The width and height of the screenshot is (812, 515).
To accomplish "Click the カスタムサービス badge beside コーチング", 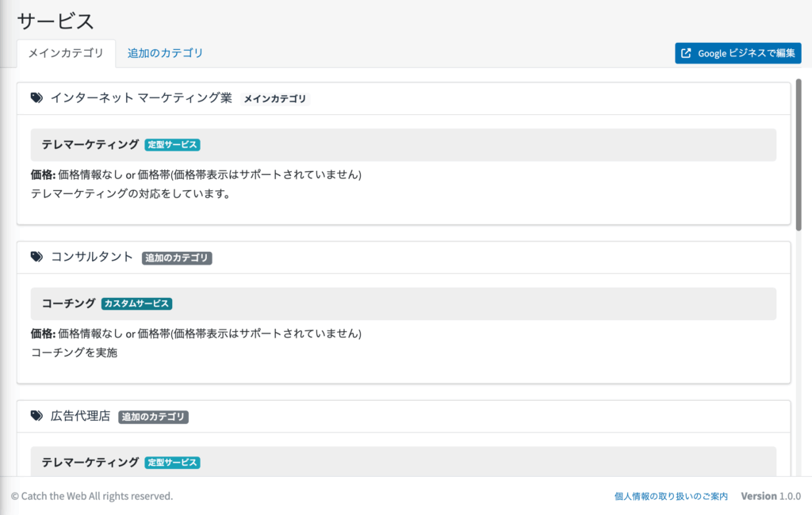I will click(137, 303).
